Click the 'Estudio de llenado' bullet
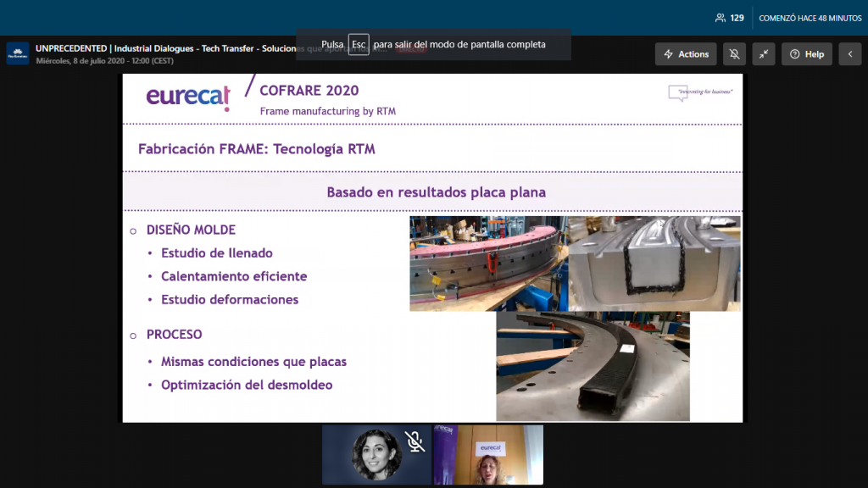 point(217,252)
